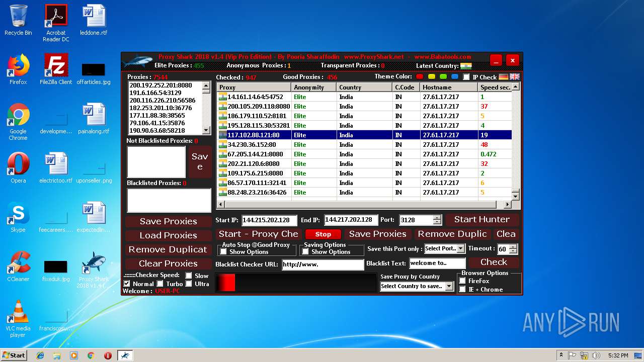
Task: Click Clear Proxies button
Action: tap(168, 263)
